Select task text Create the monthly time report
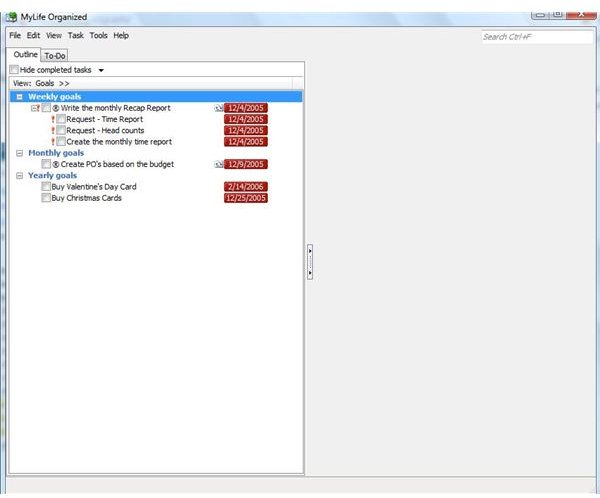The width and height of the screenshot is (600, 498). point(119,142)
